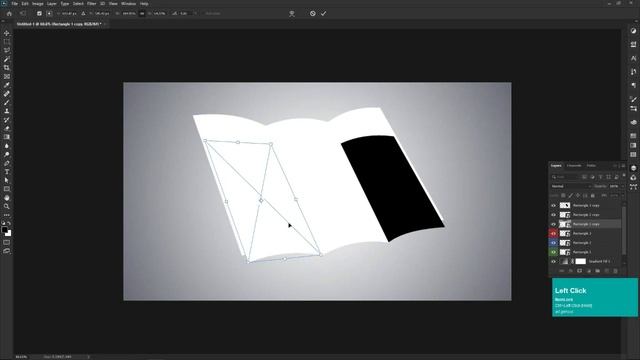Click the Gradient Fill 1 mask thumbnail
The height and width of the screenshot is (360, 640).
click(580, 262)
